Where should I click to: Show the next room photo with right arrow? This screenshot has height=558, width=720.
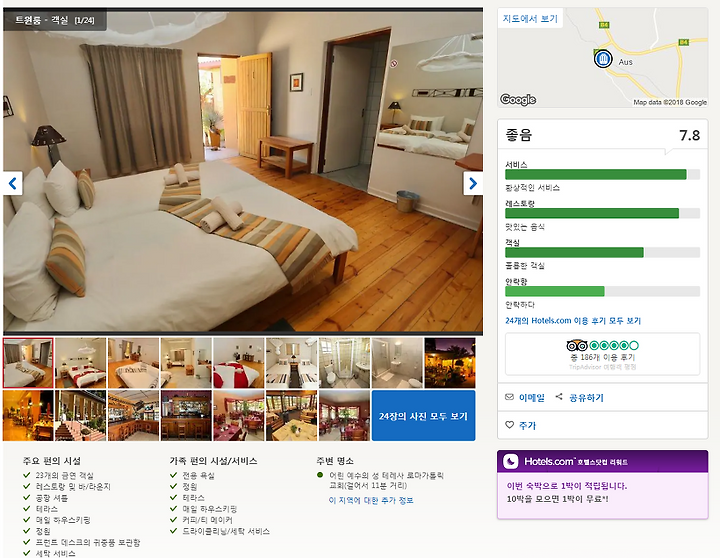(472, 183)
